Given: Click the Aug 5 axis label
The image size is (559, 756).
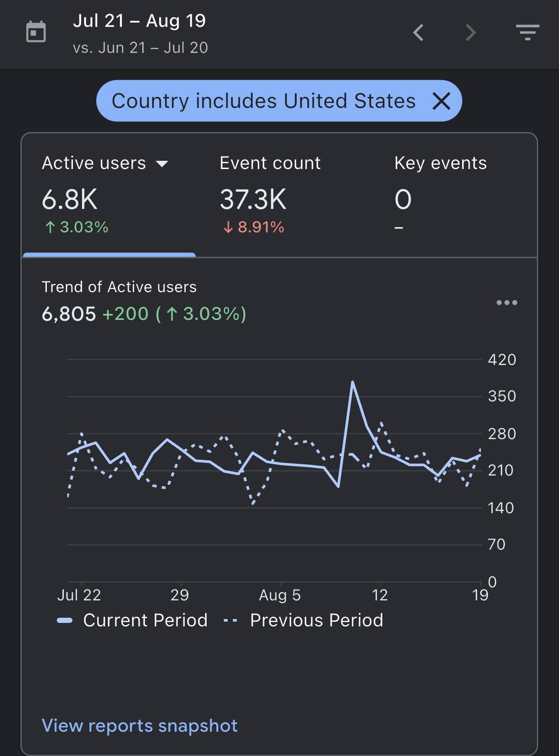Looking at the screenshot, I should click(x=280, y=595).
